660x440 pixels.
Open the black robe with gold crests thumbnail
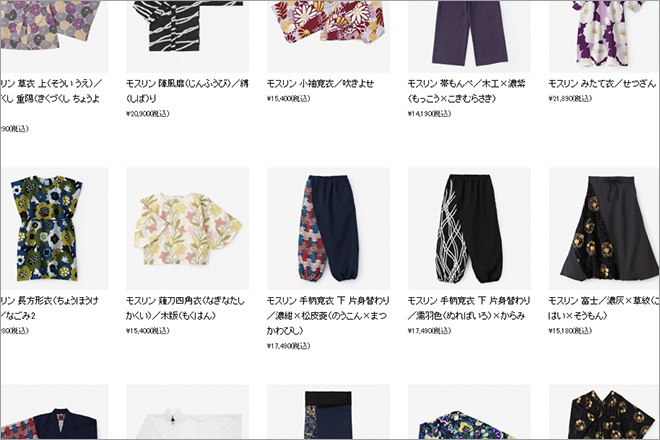[x=604, y=412]
